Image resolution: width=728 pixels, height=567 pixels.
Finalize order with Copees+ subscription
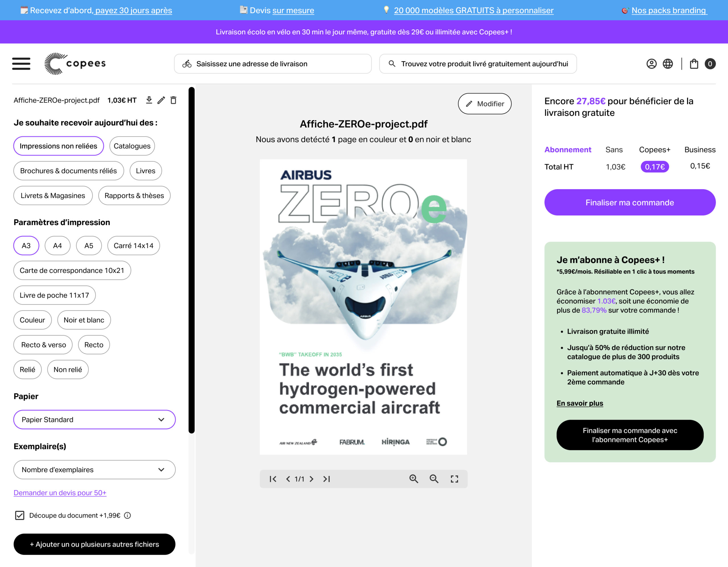tap(630, 435)
